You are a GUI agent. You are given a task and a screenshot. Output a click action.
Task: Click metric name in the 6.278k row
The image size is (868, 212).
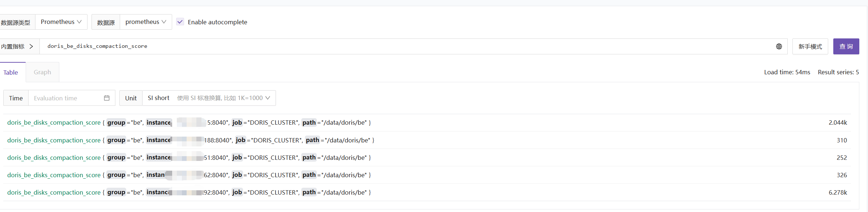pyautogui.click(x=54, y=192)
